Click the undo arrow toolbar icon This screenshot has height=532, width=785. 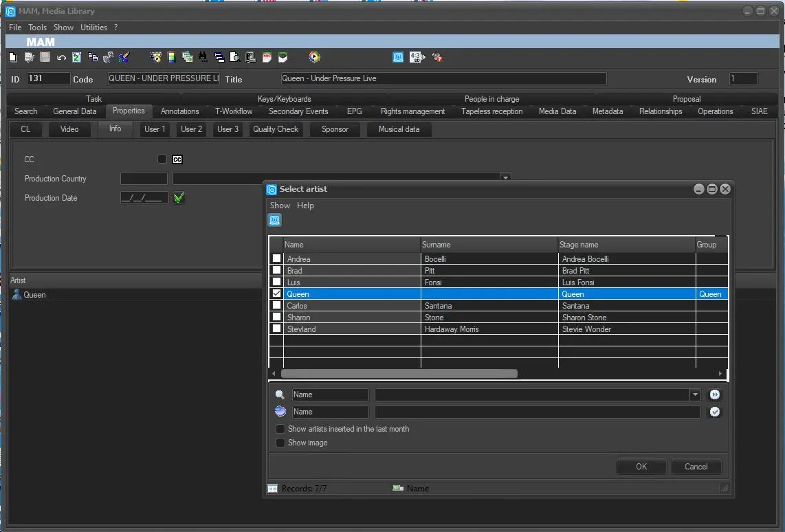(61, 58)
